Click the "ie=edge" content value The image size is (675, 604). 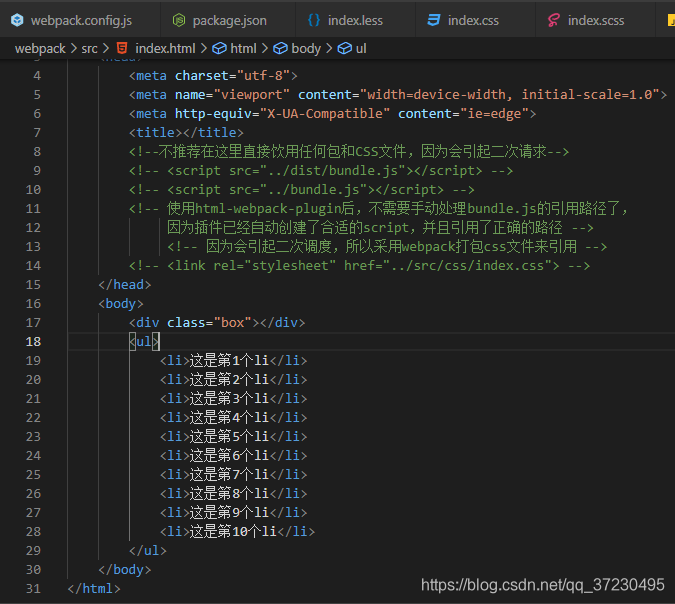tap(494, 114)
